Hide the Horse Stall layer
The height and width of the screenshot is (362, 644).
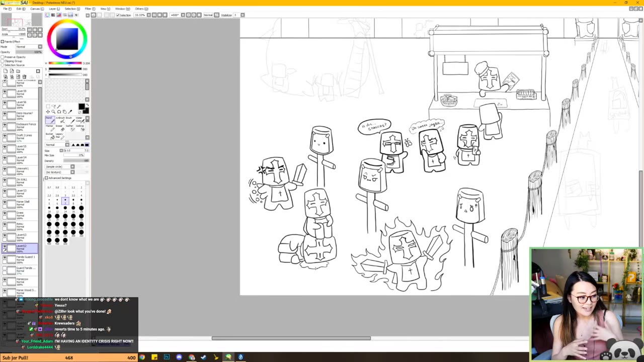tap(5, 202)
